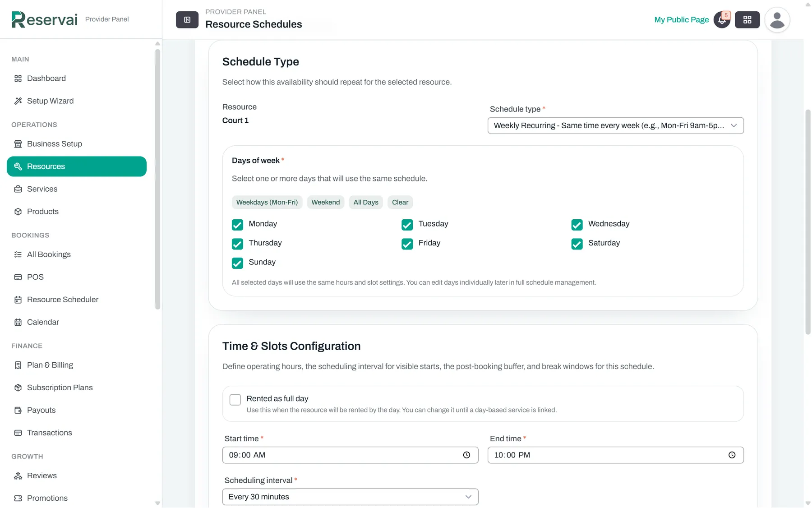The image size is (812, 508).
Task: Navigate to Business Setup
Action: [x=77, y=144]
